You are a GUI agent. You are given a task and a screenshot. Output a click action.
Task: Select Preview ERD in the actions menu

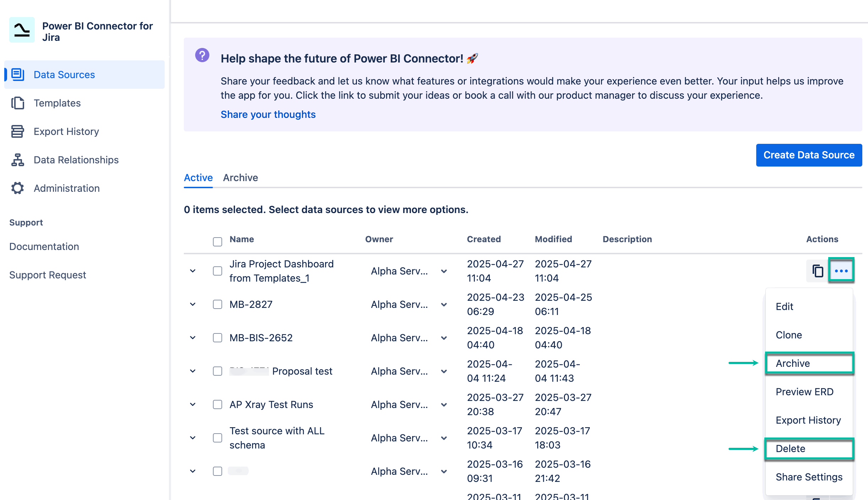(x=805, y=392)
